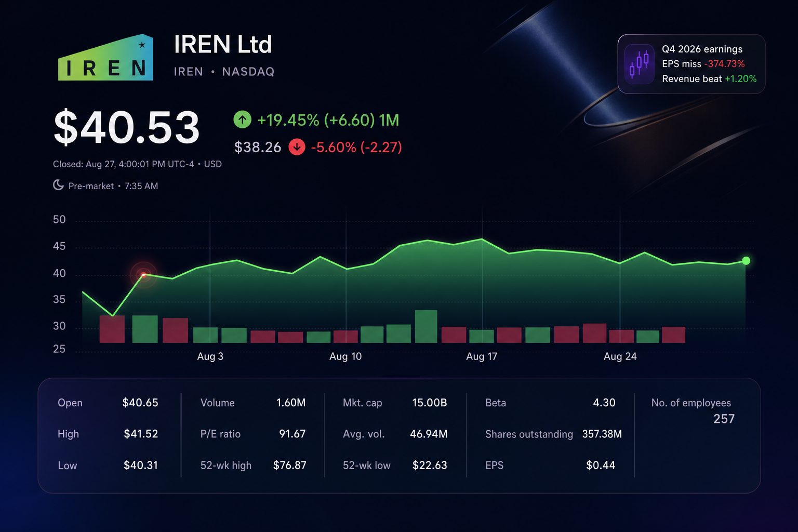Click the 52-wk high value $76.87
The width and height of the screenshot is (798, 532).
[x=290, y=465]
